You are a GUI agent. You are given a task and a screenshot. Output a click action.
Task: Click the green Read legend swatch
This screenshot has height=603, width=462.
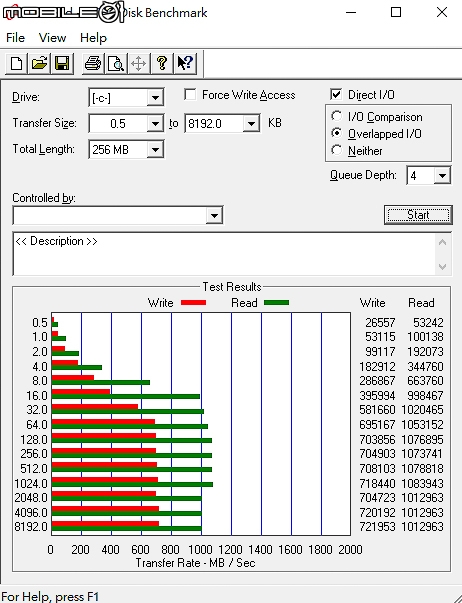click(x=277, y=303)
